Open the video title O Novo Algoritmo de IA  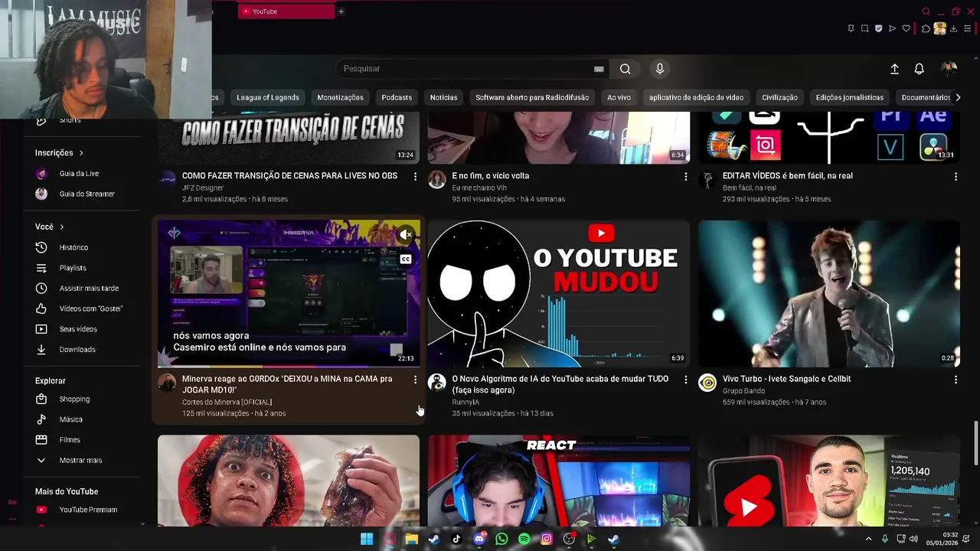pos(560,384)
